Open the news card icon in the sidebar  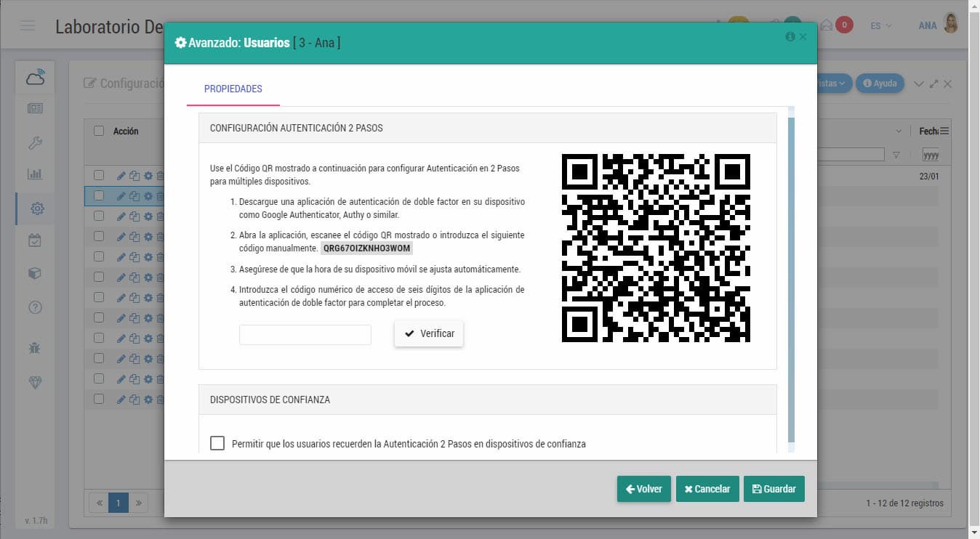pos(36,108)
